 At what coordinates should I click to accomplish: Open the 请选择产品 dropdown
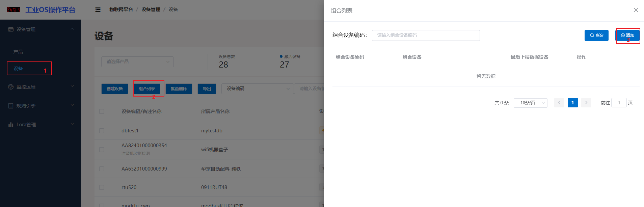tap(137, 62)
